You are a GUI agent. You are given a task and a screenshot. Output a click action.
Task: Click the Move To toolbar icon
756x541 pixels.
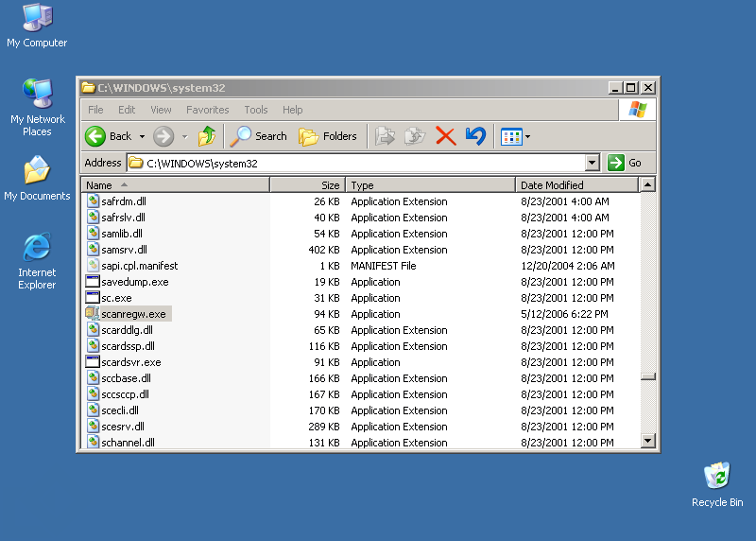(x=385, y=136)
